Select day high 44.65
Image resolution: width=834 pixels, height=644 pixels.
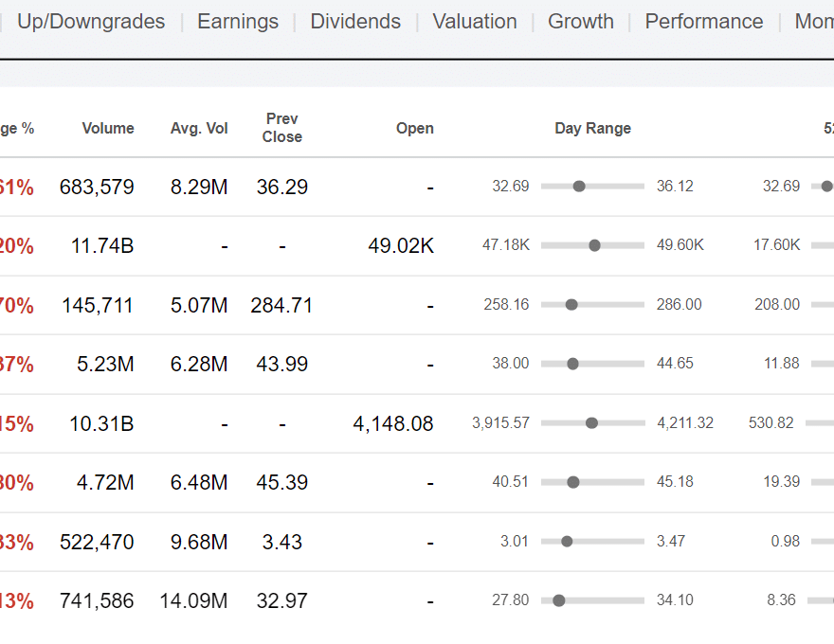pyautogui.click(x=675, y=364)
